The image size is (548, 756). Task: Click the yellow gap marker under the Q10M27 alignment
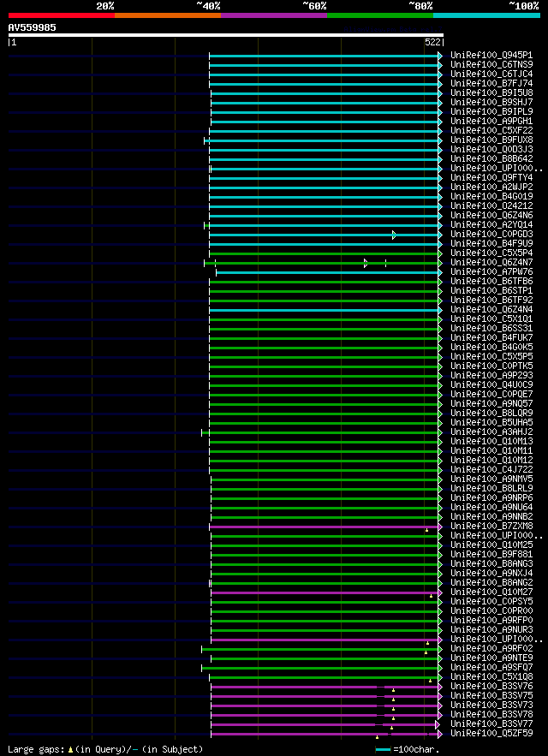coord(432,597)
